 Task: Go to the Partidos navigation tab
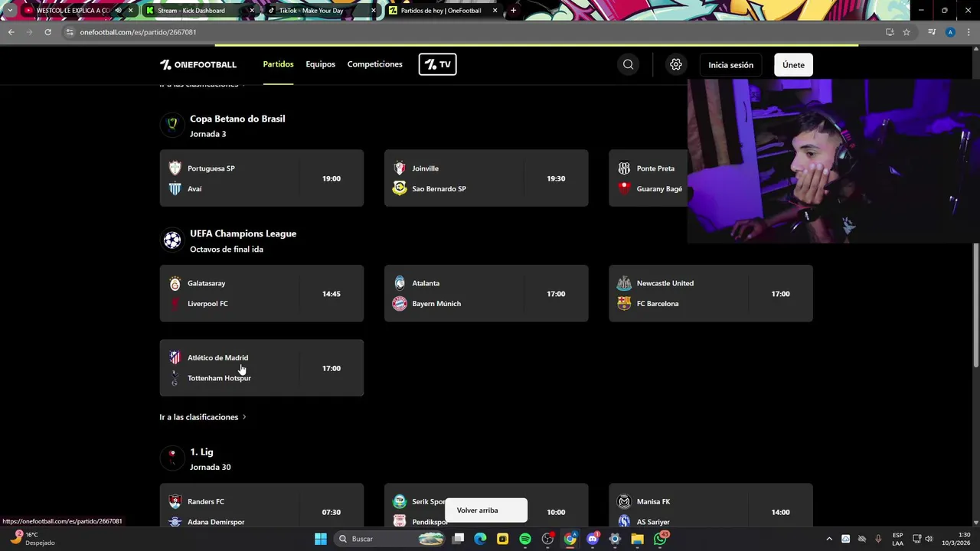pos(278,64)
